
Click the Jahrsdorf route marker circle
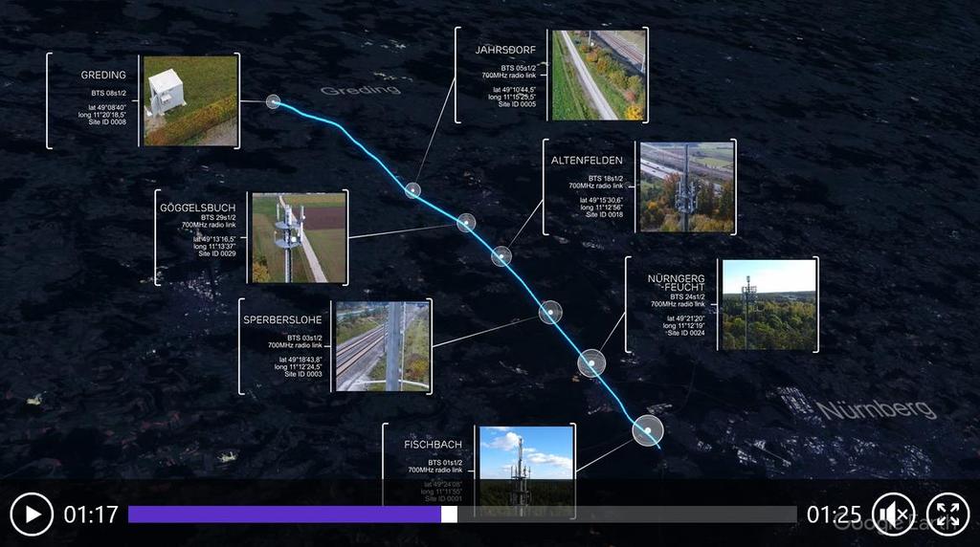(412, 190)
